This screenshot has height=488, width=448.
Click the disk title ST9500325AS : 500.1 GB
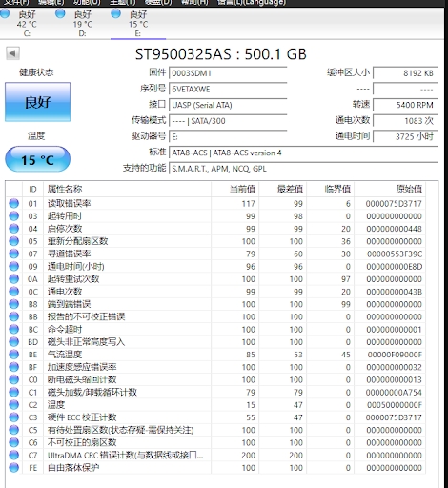[x=221, y=54]
